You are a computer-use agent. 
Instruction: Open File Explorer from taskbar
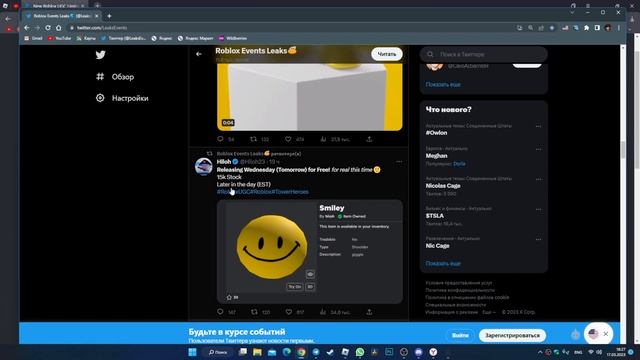[257, 352]
